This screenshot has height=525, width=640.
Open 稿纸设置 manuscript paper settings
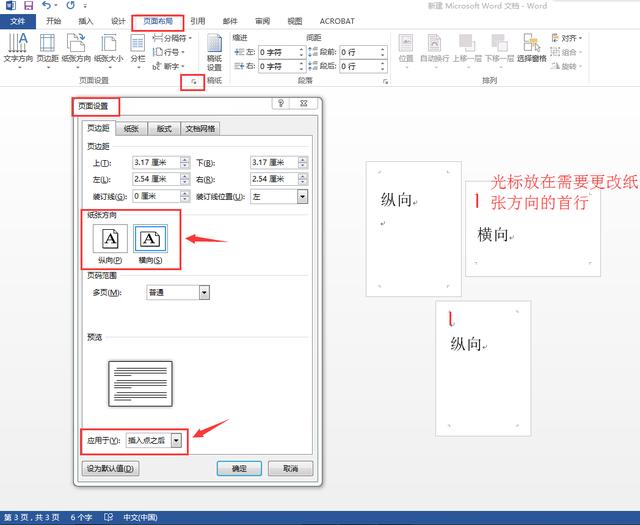point(215,53)
